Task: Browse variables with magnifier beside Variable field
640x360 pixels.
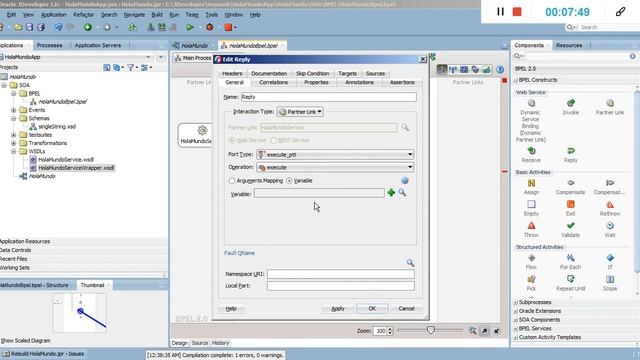Action: pos(402,192)
